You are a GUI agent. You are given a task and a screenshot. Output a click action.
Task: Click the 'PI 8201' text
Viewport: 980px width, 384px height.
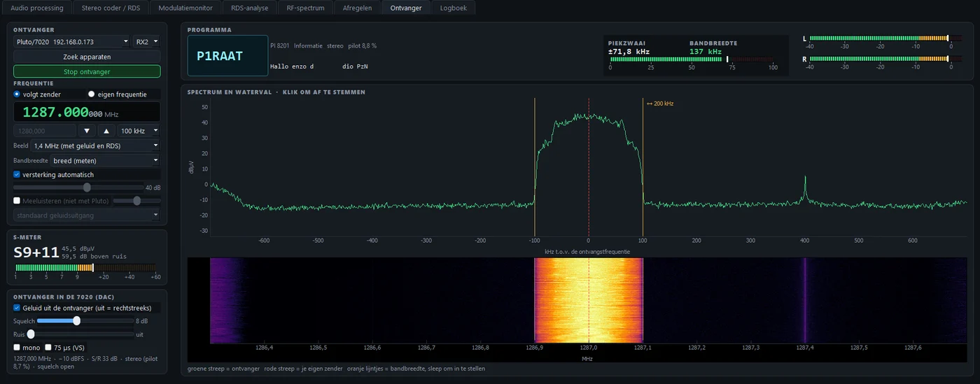point(280,45)
